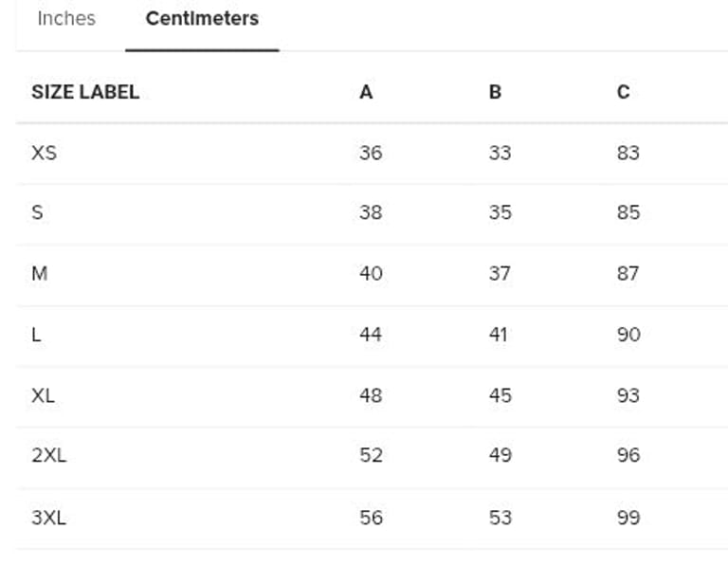Select the XL size label row
This screenshot has height=584, width=728.
(x=43, y=395)
